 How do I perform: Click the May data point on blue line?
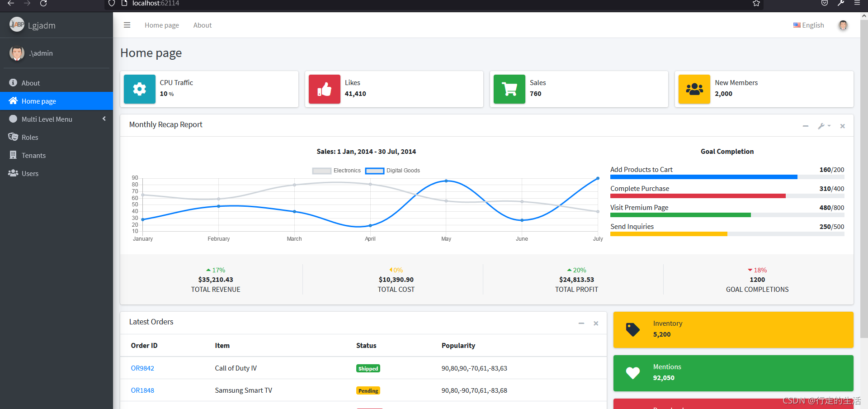[x=446, y=181]
